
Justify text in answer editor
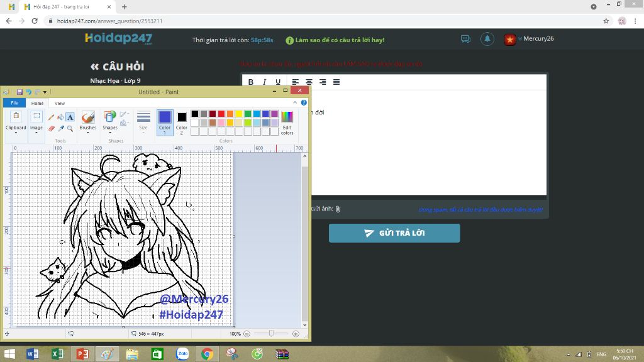click(x=336, y=82)
